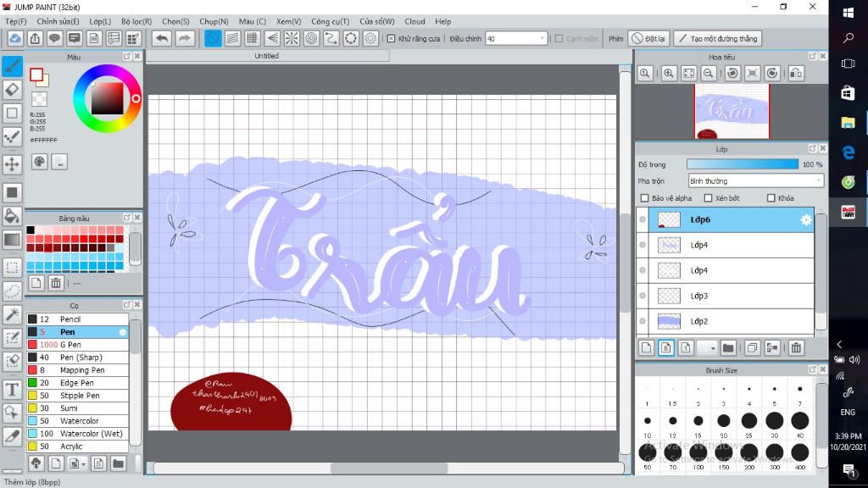The image size is (868, 488).
Task: Open the Bộ lọc(R) menu
Action: [x=136, y=21]
